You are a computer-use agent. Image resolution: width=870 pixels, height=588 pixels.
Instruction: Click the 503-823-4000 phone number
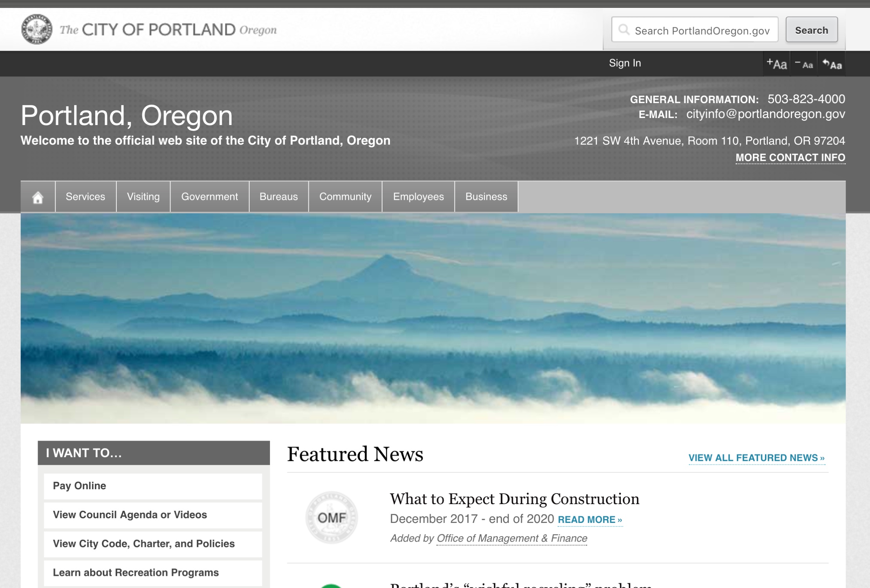coord(806,99)
